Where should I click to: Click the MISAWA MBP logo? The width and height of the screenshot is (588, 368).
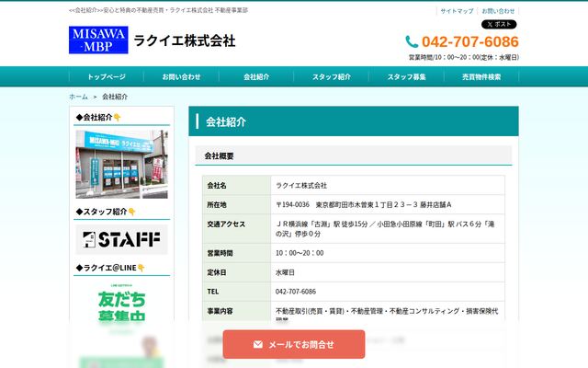(x=98, y=40)
